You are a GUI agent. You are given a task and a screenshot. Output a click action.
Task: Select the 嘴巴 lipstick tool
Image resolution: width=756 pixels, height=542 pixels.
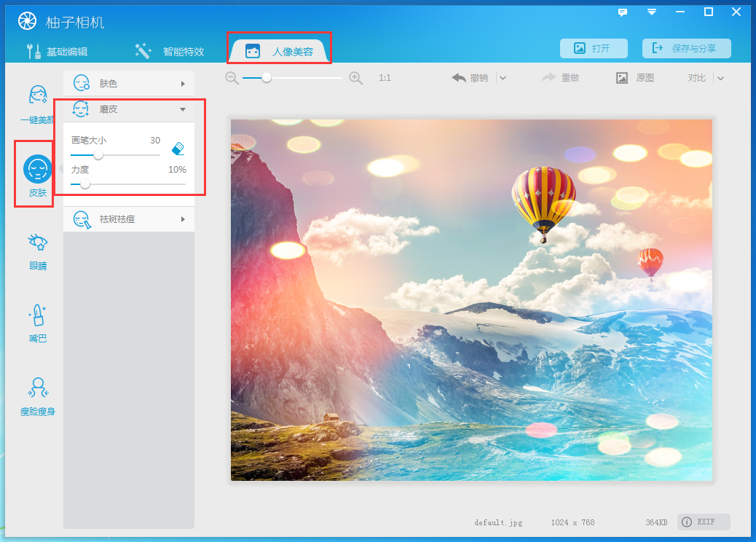click(38, 323)
